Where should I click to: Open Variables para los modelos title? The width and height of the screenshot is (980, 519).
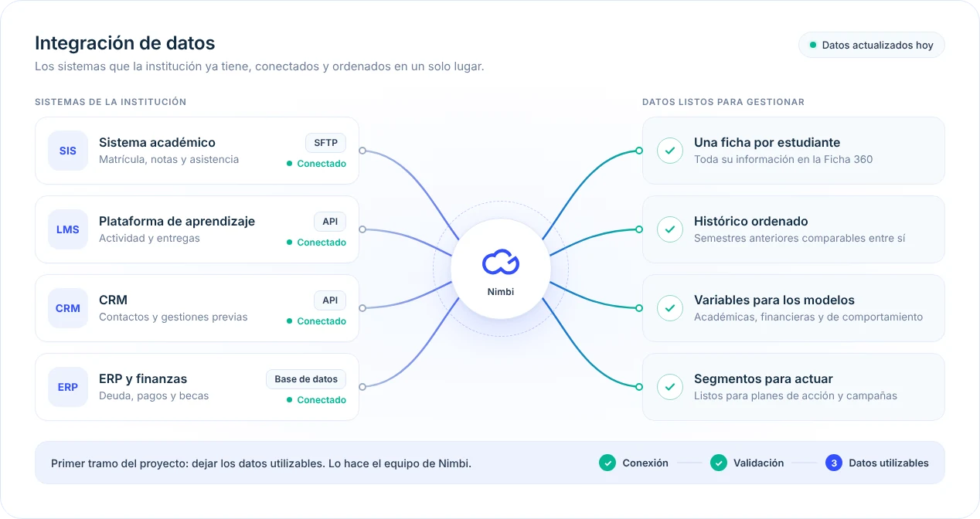[x=774, y=300]
